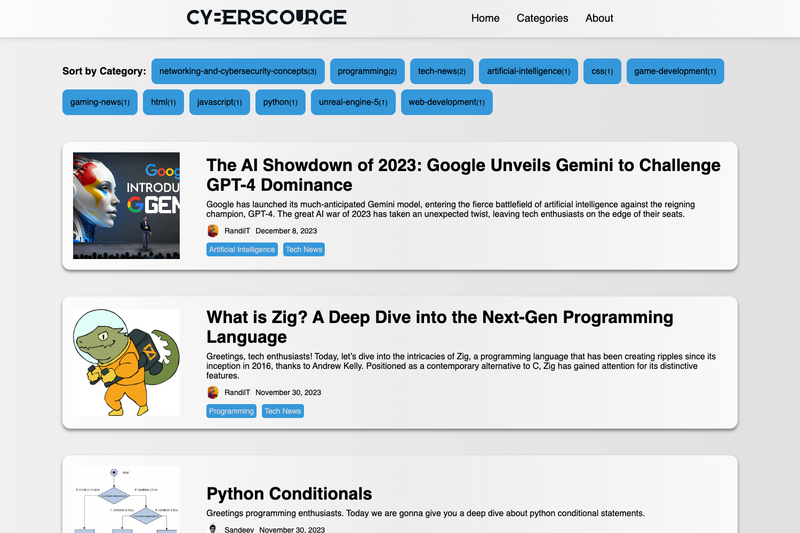This screenshot has height=533, width=800.
Task: Click the CyberScourge site logo
Action: pyautogui.click(x=266, y=17)
